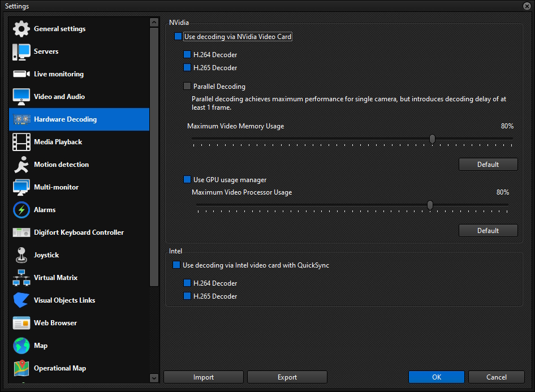
Task: Toggle H.265 Decoder checkbox under NVidia
Action: pyautogui.click(x=187, y=67)
